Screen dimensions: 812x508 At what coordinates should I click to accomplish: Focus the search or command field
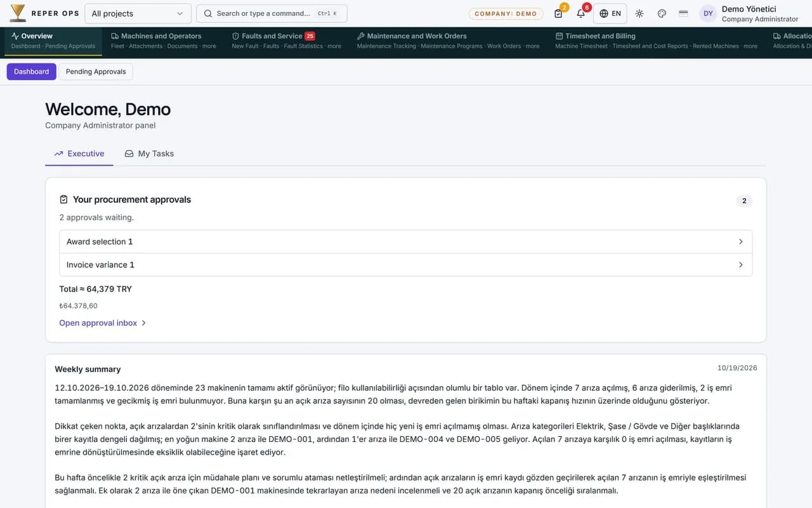click(x=272, y=13)
